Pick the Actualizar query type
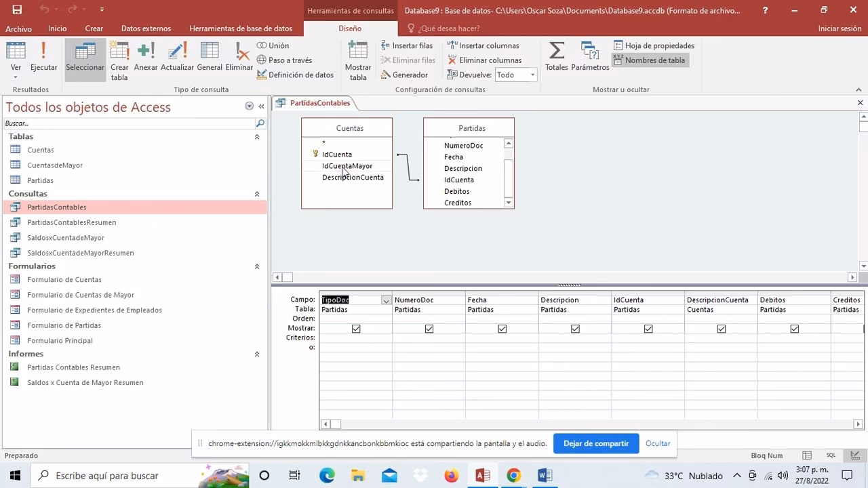Viewport: 868px width, 488px height. 177,56
